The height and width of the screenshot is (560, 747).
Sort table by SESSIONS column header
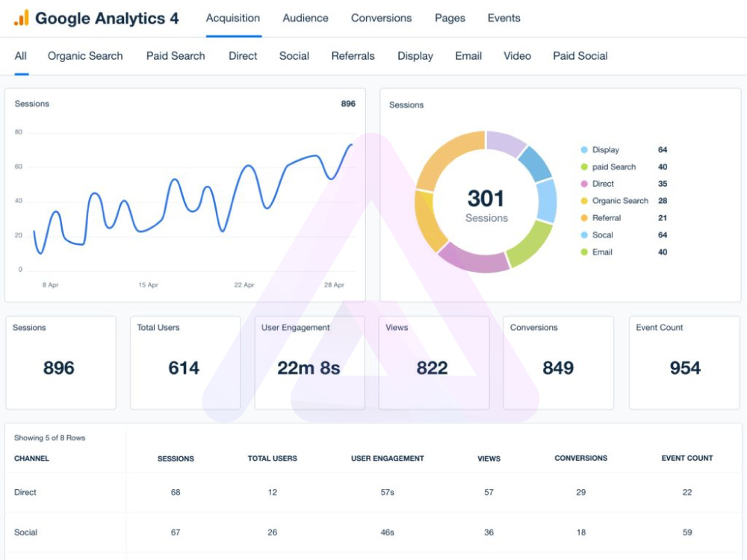[x=176, y=458]
